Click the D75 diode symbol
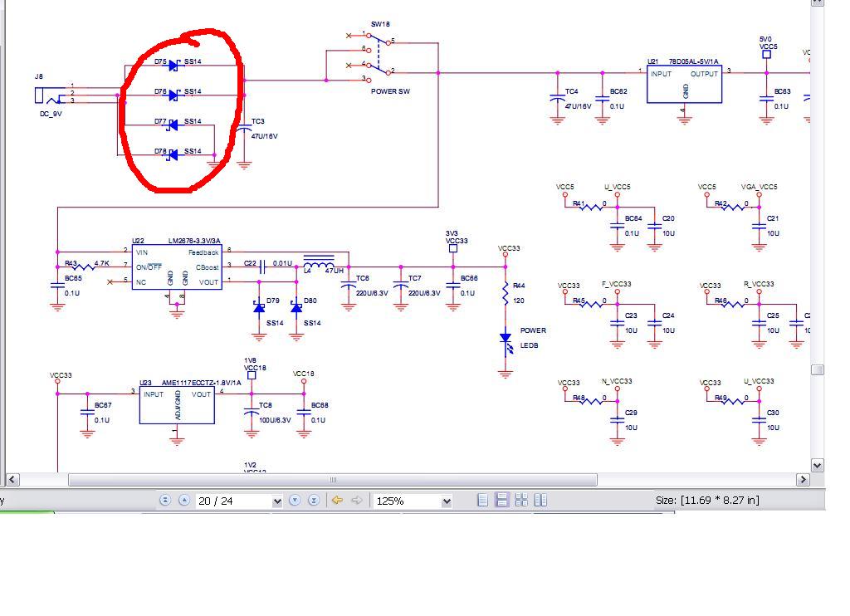Screen dimensions: 850x616 [173, 66]
